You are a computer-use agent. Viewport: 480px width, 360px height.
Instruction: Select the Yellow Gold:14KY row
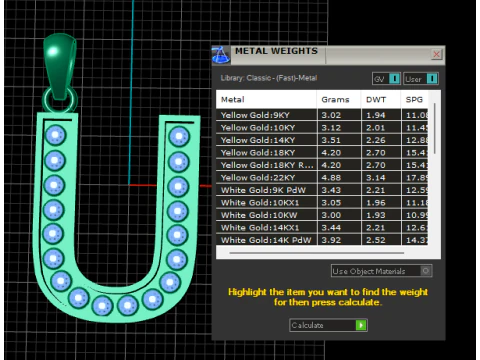(322, 140)
